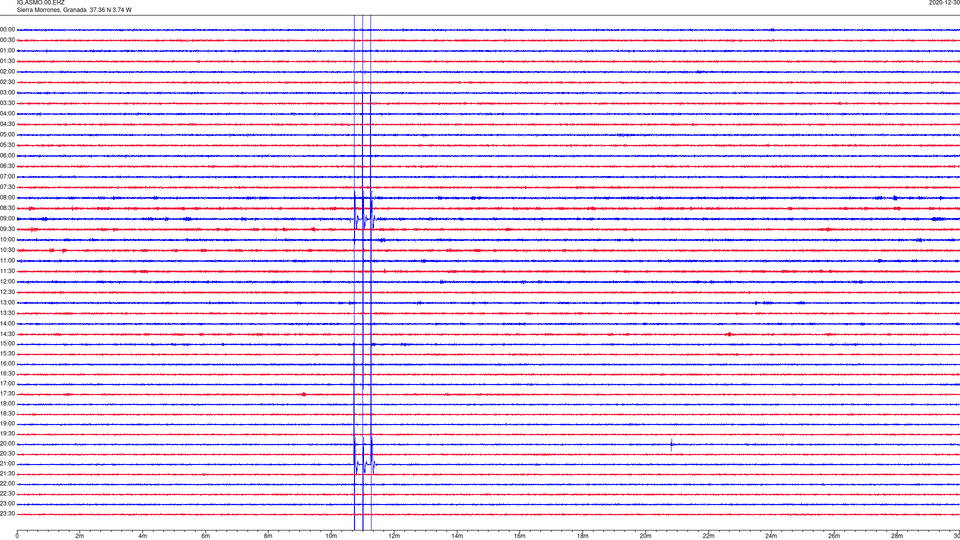Click the 00:00 trace time label
960x540 pixels.
[7, 29]
